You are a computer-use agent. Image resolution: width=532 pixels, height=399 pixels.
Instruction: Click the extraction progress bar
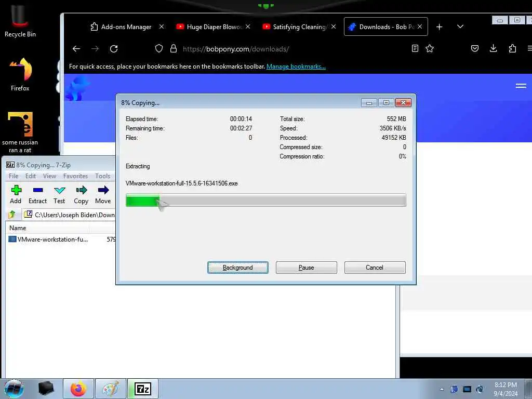click(265, 200)
